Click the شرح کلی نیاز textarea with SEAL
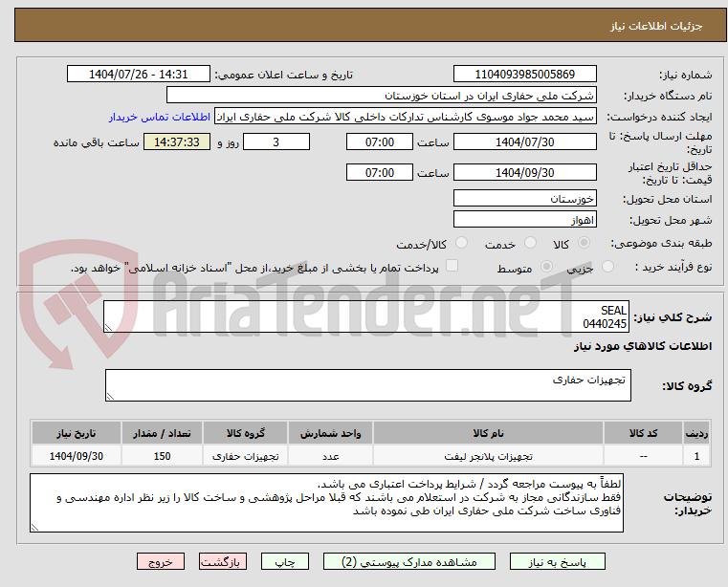This screenshot has height=587, width=728. 366,316
